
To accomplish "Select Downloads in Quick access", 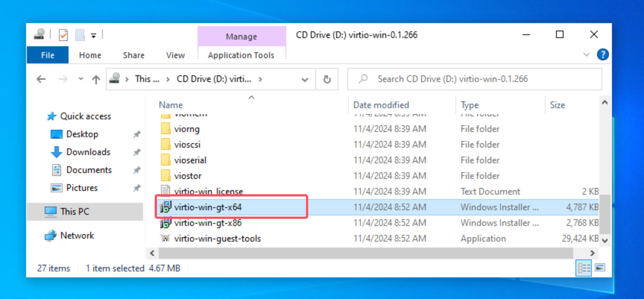I will [88, 152].
